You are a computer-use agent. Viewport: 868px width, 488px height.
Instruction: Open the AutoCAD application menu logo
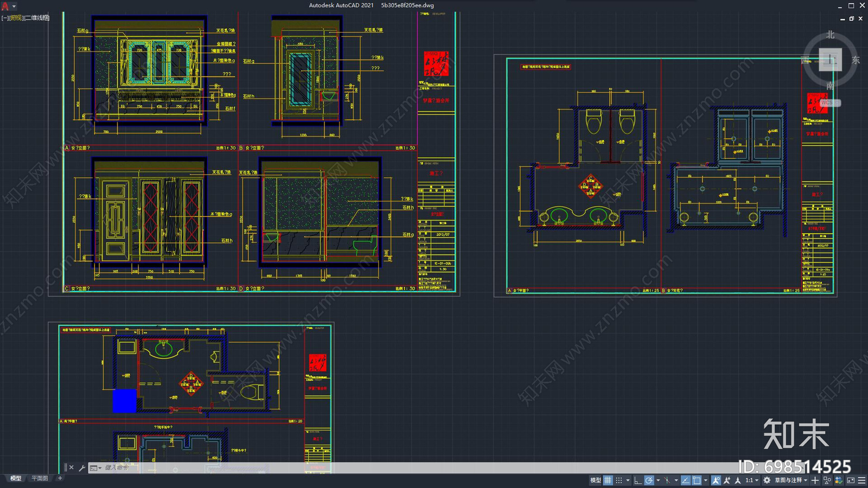point(5,6)
